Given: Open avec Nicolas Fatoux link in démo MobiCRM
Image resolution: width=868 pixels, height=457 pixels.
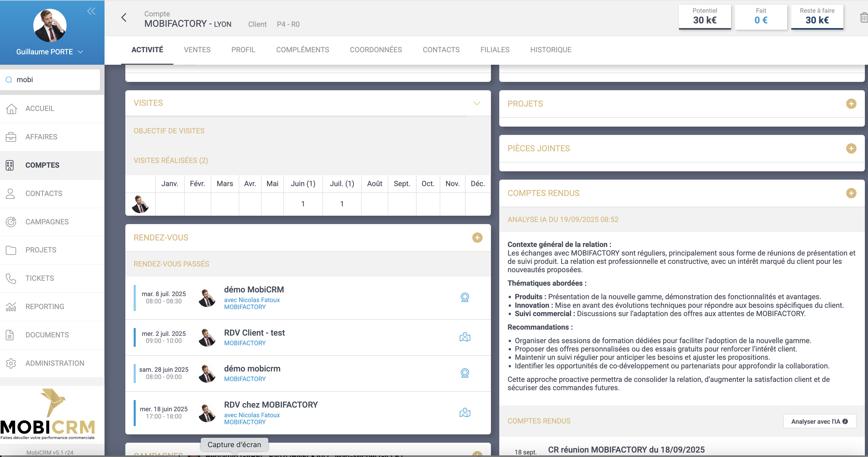Looking at the screenshot, I should [252, 300].
